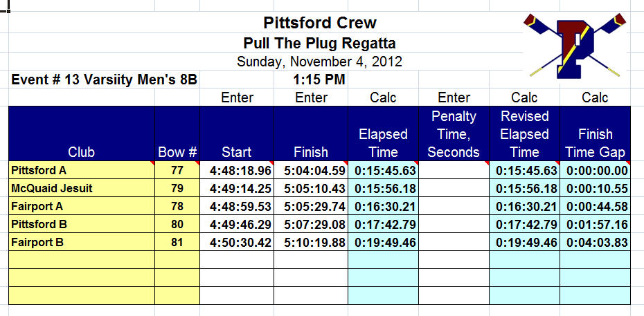Select Fairport B elapsed time 0:19:49.46

(x=383, y=242)
